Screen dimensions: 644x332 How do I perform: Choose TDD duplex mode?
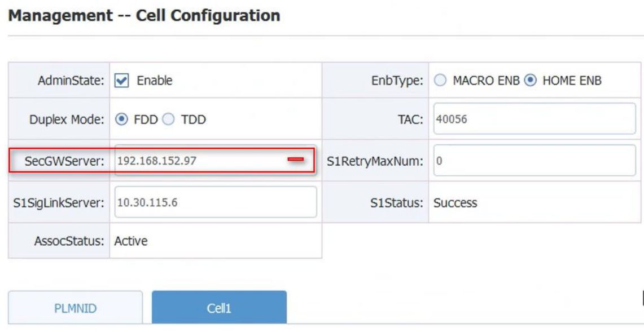[x=169, y=119]
